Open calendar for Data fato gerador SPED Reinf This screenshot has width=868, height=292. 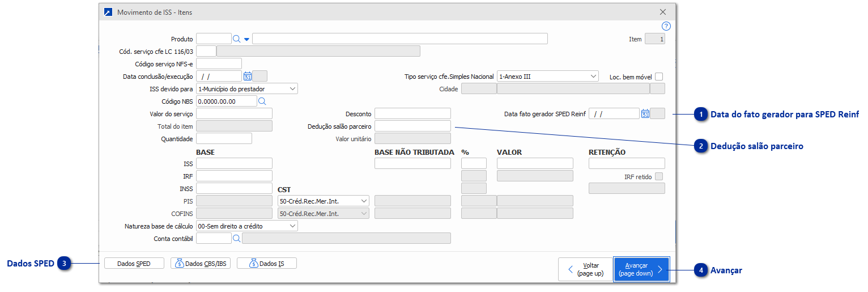tap(645, 114)
